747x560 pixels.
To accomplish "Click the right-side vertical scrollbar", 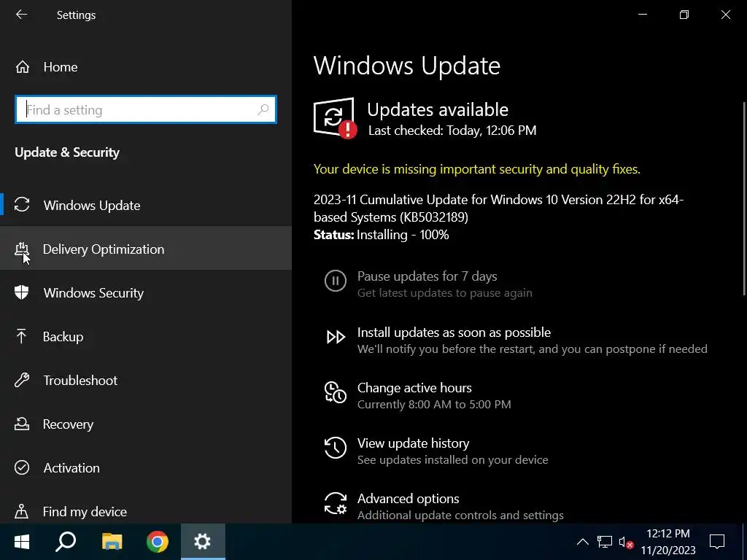I will [744, 198].
